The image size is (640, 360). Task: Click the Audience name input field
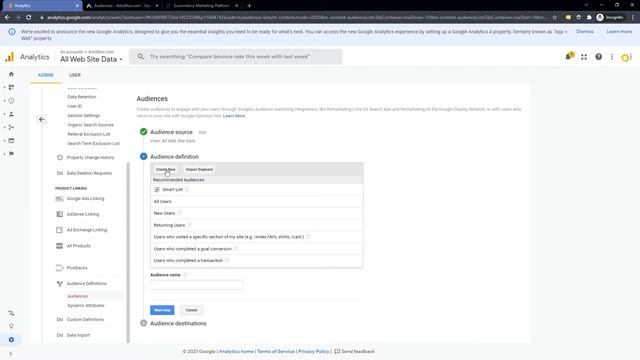pyautogui.click(x=196, y=284)
